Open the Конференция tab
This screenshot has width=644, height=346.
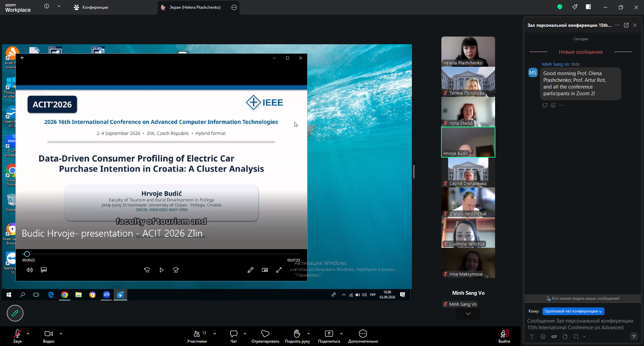pos(91,7)
